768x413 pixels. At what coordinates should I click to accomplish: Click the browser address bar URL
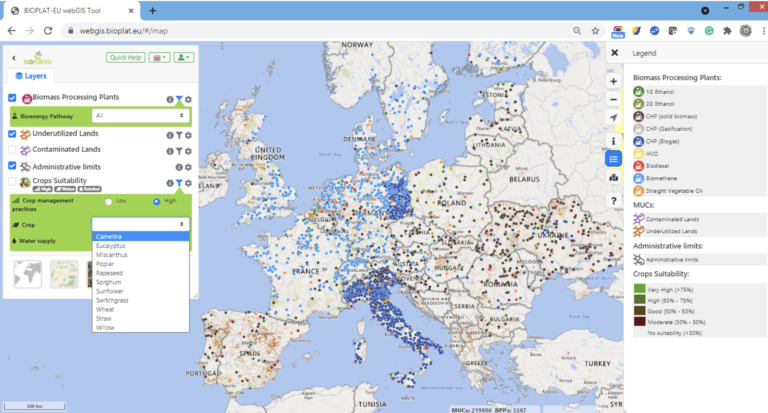[123, 31]
